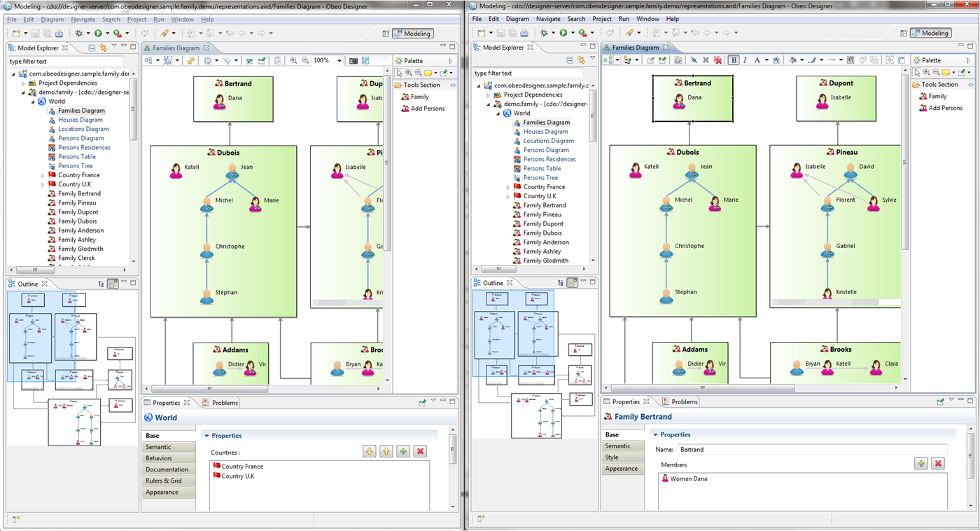Select Add Persons tool in right palette

point(945,108)
